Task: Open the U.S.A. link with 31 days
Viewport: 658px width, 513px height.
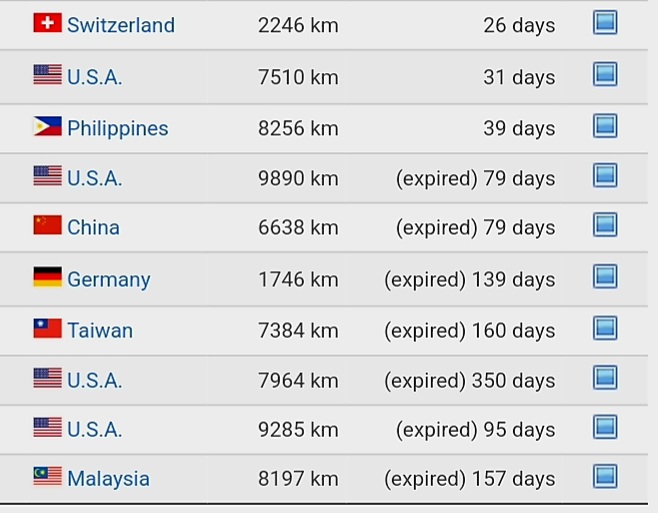Action: point(95,77)
